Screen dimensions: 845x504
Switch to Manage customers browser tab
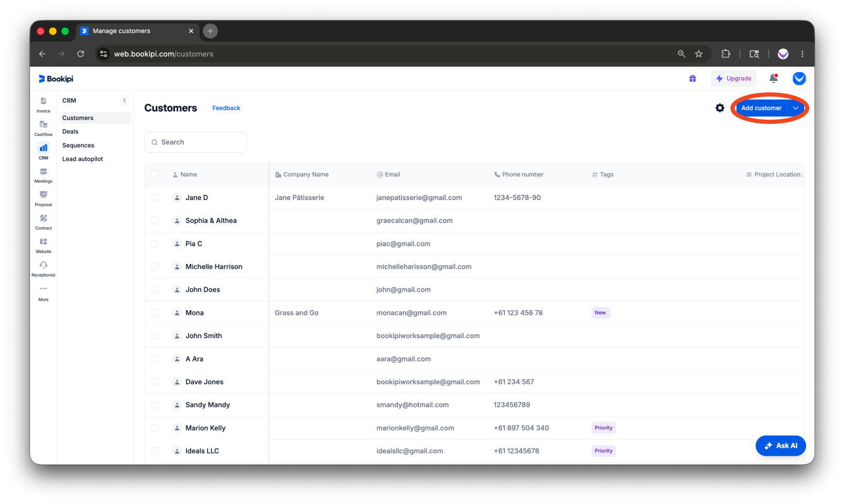(x=138, y=31)
